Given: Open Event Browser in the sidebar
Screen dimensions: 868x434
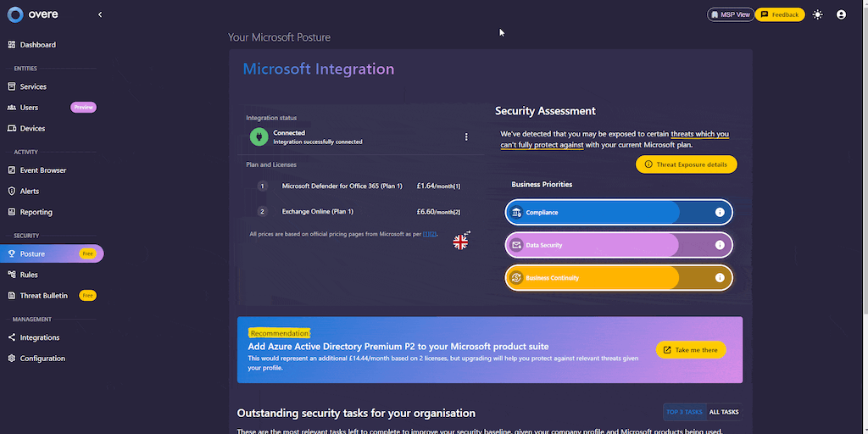Looking at the screenshot, I should pos(42,170).
